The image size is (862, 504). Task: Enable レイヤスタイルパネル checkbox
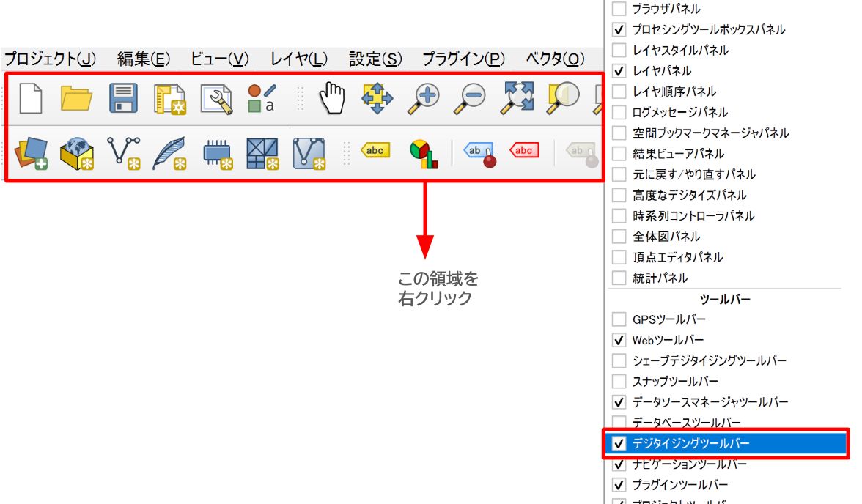(x=619, y=50)
